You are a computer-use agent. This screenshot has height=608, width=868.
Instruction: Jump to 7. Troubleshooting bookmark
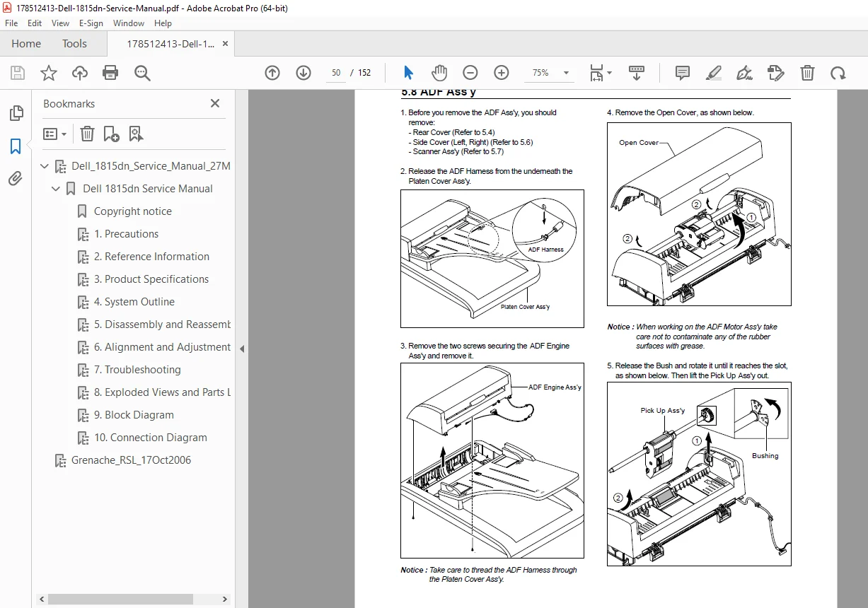tap(137, 370)
